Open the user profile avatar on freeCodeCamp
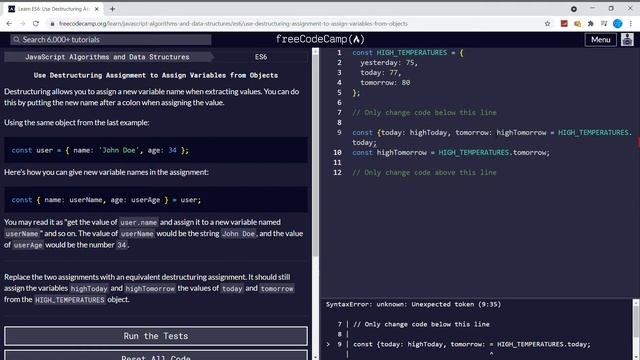 click(627, 40)
